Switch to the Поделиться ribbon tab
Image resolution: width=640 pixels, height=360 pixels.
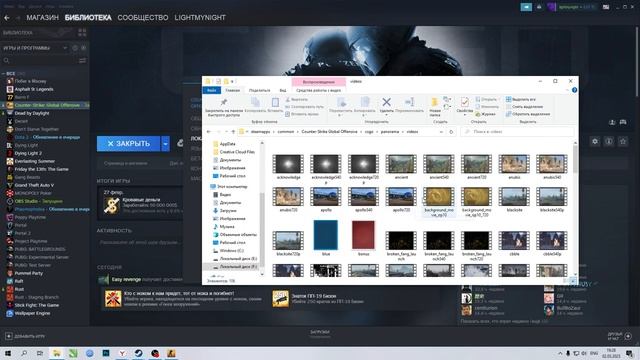point(259,90)
